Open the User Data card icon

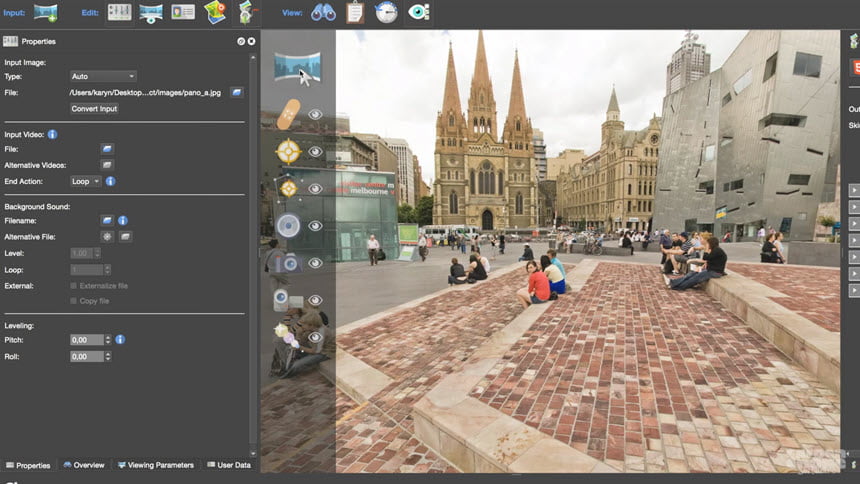click(x=183, y=12)
